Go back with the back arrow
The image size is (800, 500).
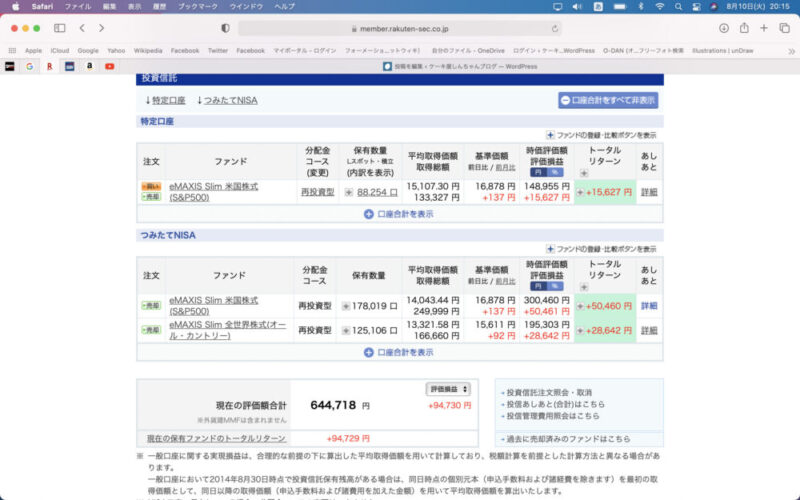82,28
